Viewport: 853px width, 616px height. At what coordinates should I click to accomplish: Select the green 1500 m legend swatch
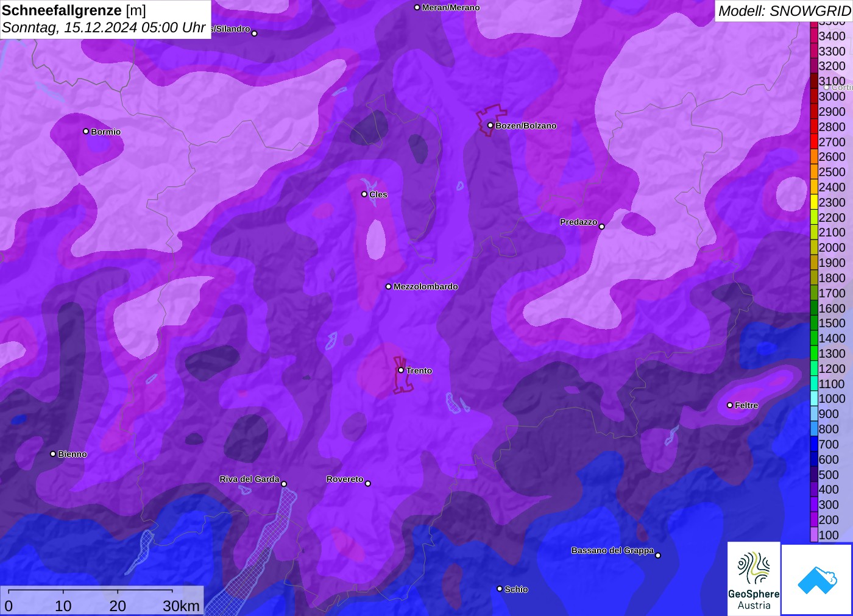pyautogui.click(x=814, y=323)
